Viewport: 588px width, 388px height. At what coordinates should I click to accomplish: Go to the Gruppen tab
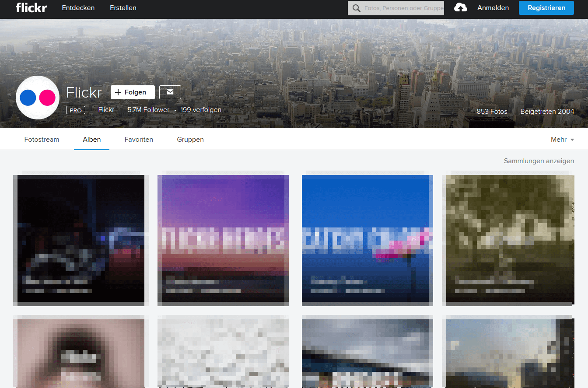click(x=190, y=140)
